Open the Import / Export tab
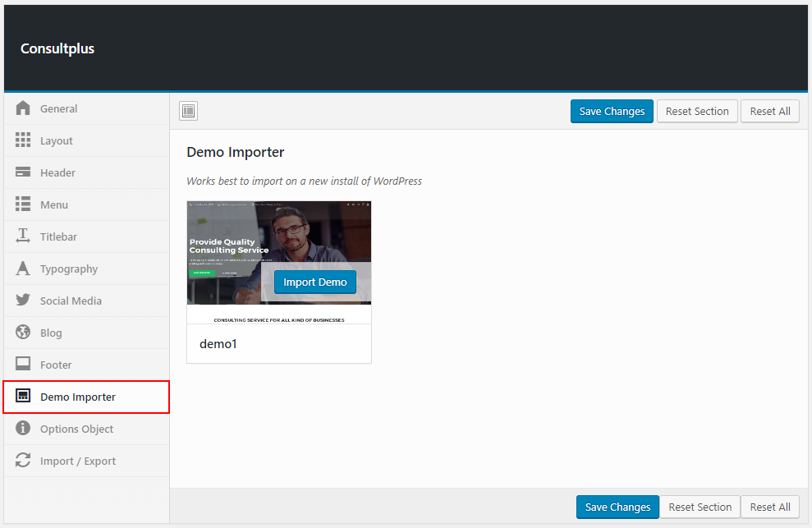Screen dimensions: 812x528 (78, 461)
